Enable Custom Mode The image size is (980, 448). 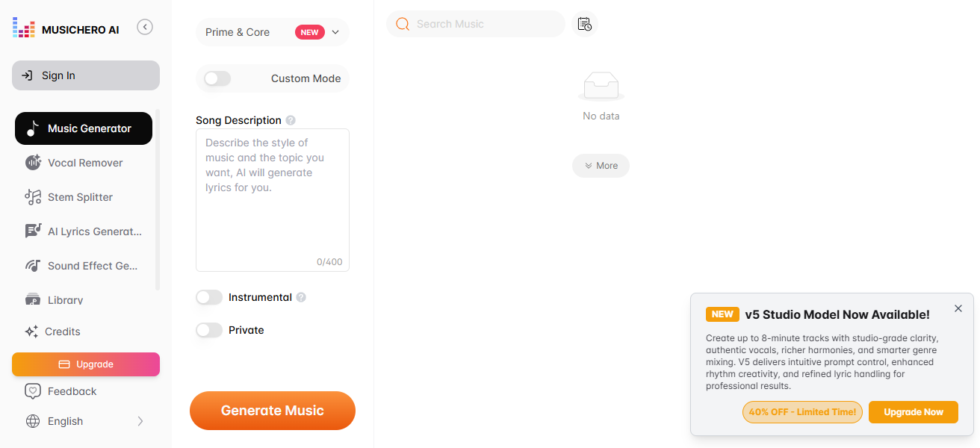[x=216, y=78]
